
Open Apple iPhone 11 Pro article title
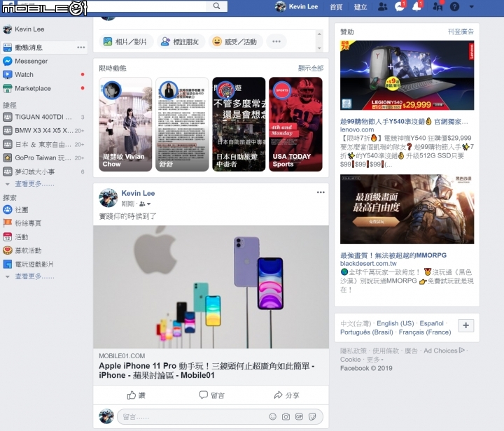pyautogui.click(x=206, y=371)
